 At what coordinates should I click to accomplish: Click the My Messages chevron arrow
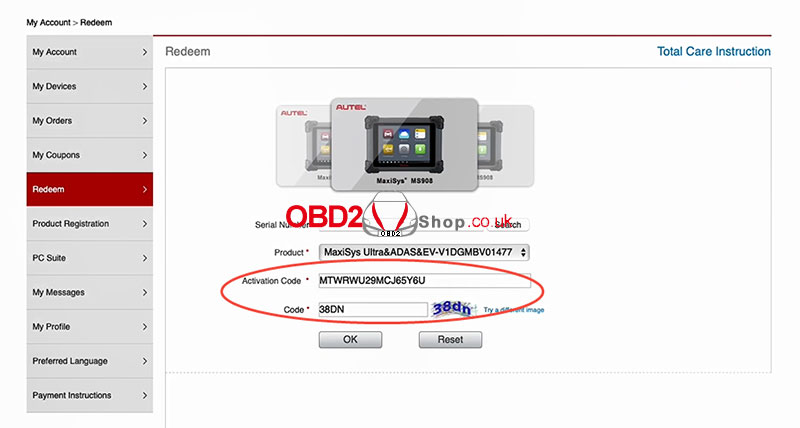[x=144, y=292]
